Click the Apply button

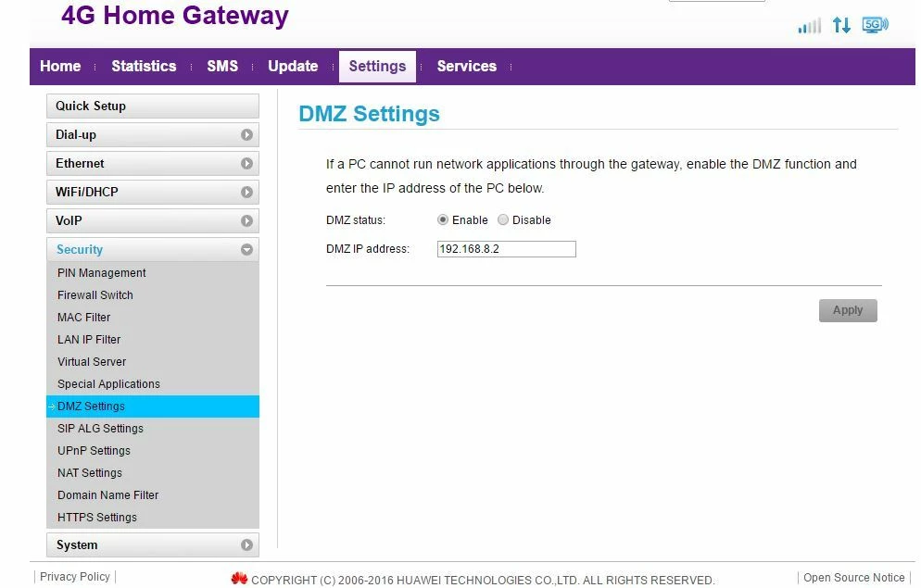click(848, 310)
